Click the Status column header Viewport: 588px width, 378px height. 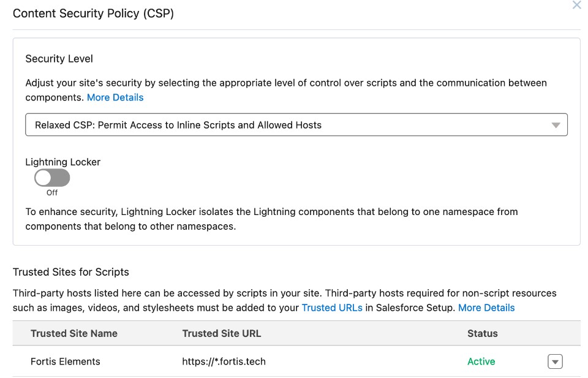coord(483,334)
